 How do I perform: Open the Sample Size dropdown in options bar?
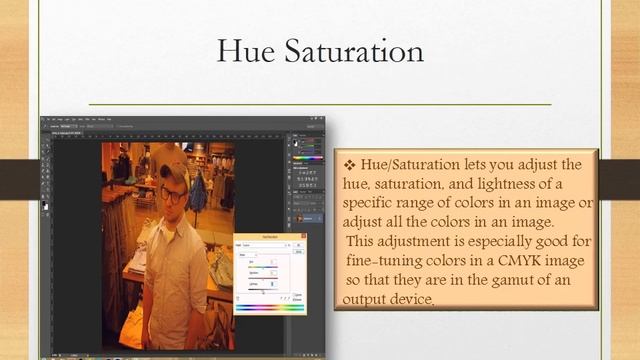pyautogui.click(x=69, y=127)
